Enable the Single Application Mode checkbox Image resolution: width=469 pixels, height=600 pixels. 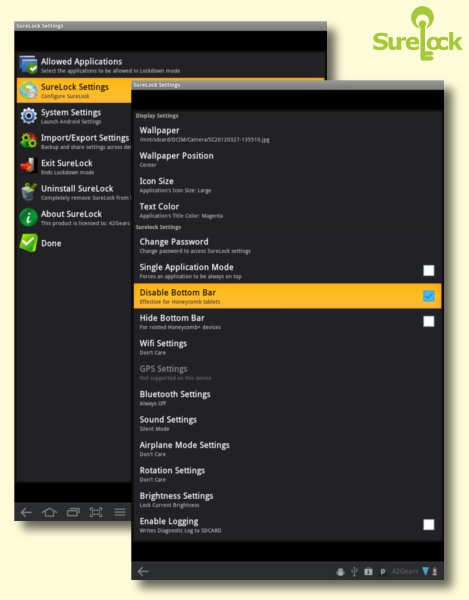[428, 271]
